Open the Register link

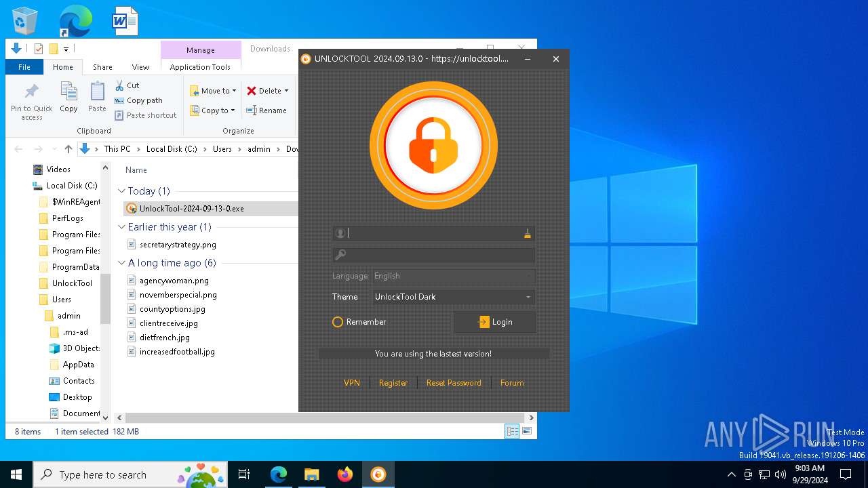(x=393, y=383)
